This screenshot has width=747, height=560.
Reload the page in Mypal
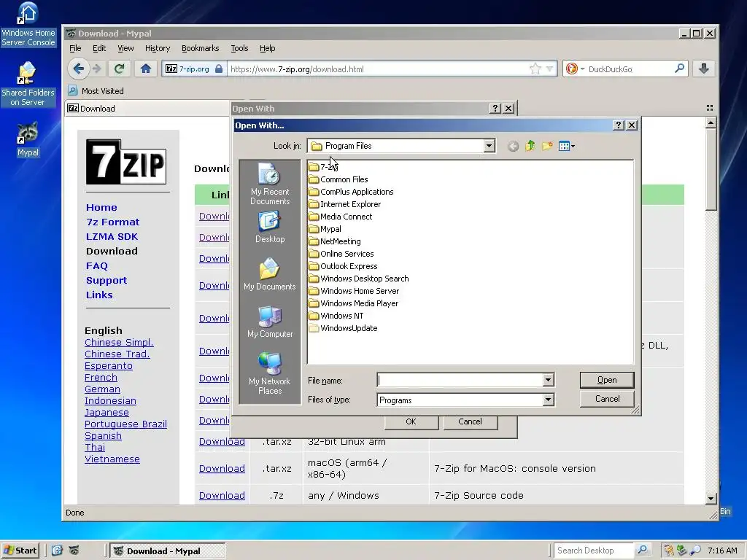point(120,69)
